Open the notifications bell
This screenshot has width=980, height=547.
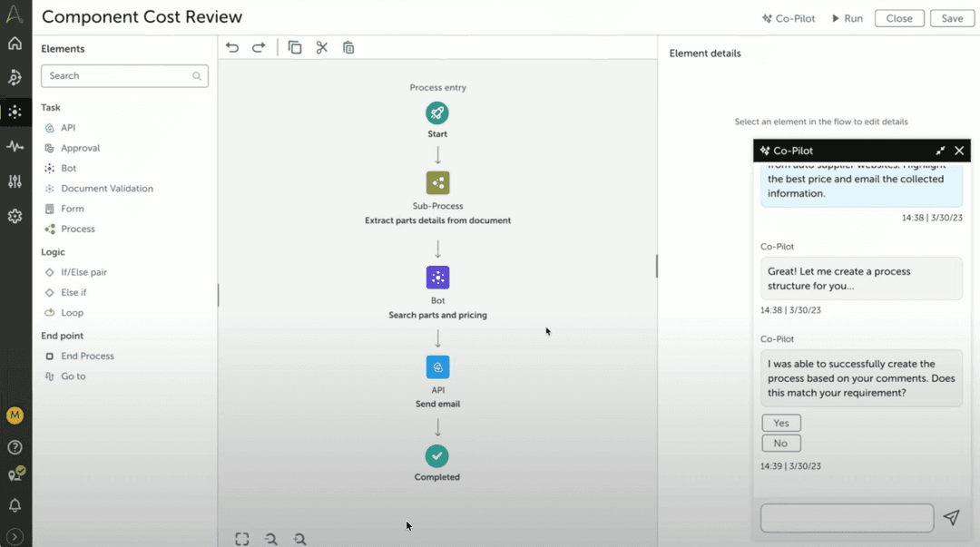click(x=15, y=505)
